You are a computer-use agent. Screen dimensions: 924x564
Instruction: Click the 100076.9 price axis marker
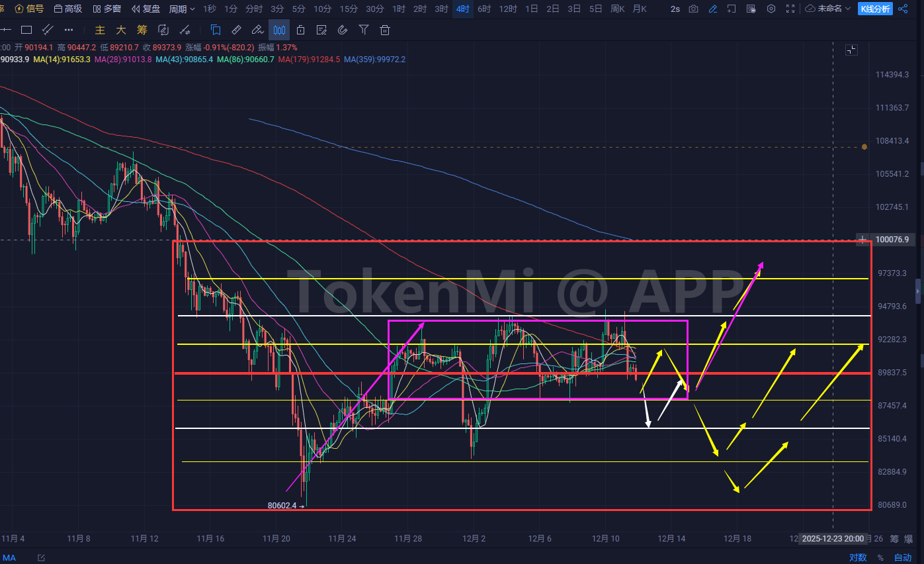(x=891, y=240)
